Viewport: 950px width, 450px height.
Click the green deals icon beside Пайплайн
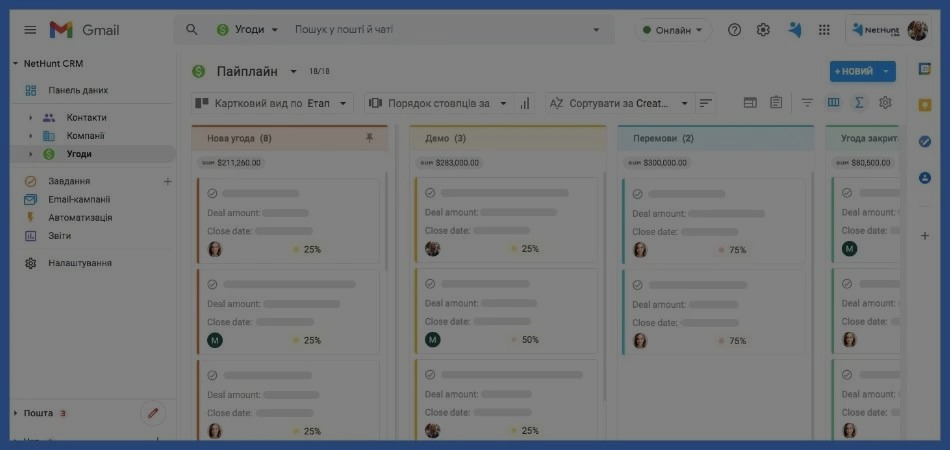pos(199,71)
